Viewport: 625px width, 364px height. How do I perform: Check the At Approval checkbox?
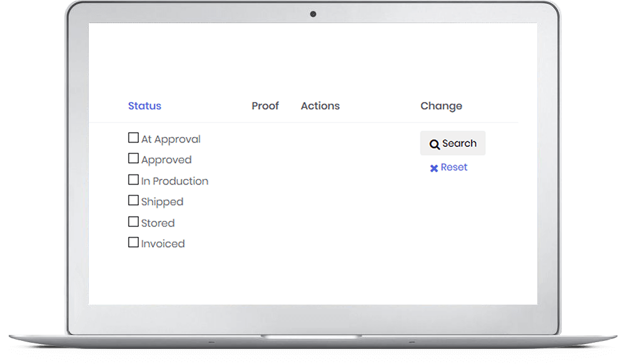[x=133, y=138]
